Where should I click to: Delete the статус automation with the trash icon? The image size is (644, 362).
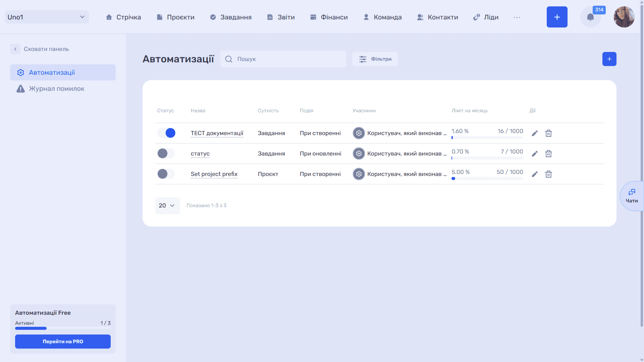tap(549, 154)
